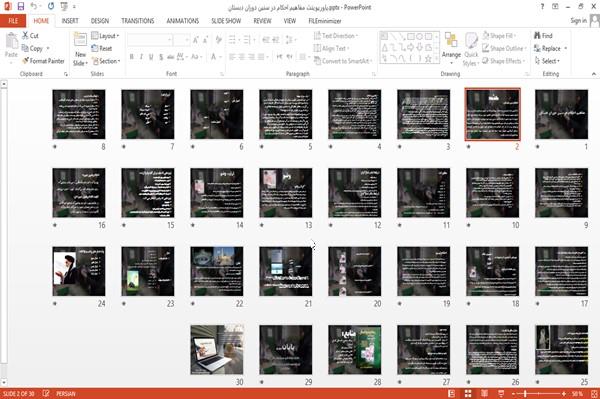600x399 pixels.
Task: Click the New Slide button
Action: [x=80, y=49]
